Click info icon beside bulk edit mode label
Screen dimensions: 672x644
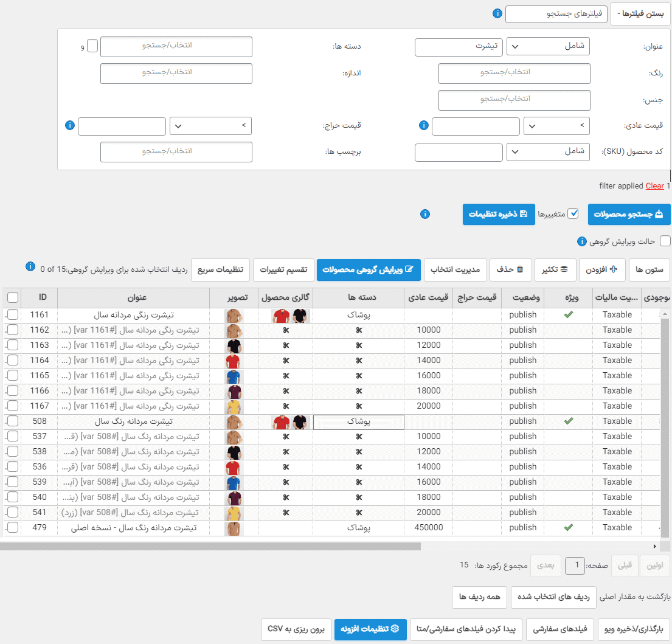[581, 241]
